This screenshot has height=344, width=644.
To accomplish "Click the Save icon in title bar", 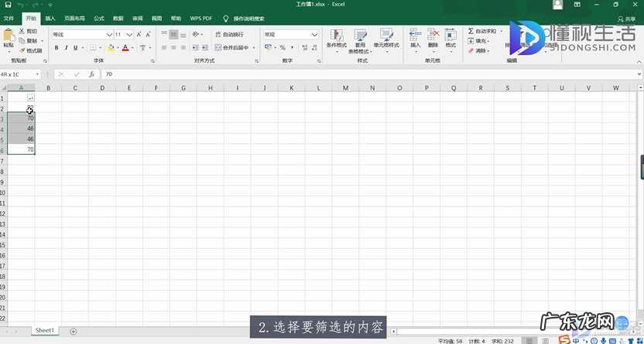I will [8, 5].
